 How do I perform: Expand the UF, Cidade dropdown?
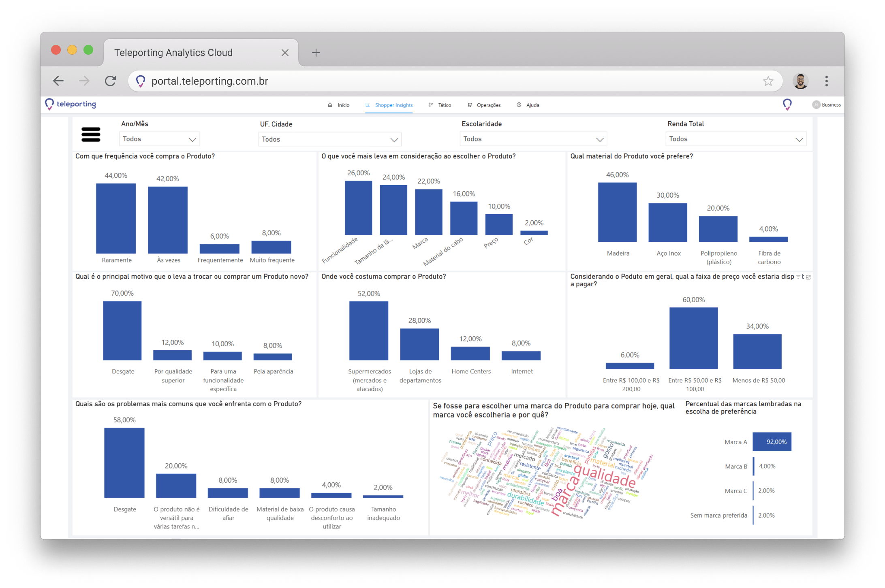(329, 139)
